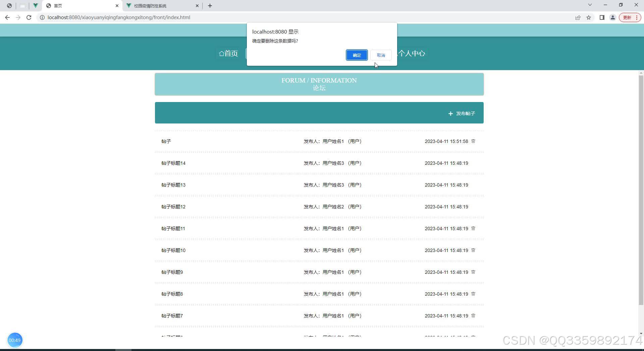Click the 更新 browser update button
The width and height of the screenshot is (644, 351).
[x=630, y=17]
